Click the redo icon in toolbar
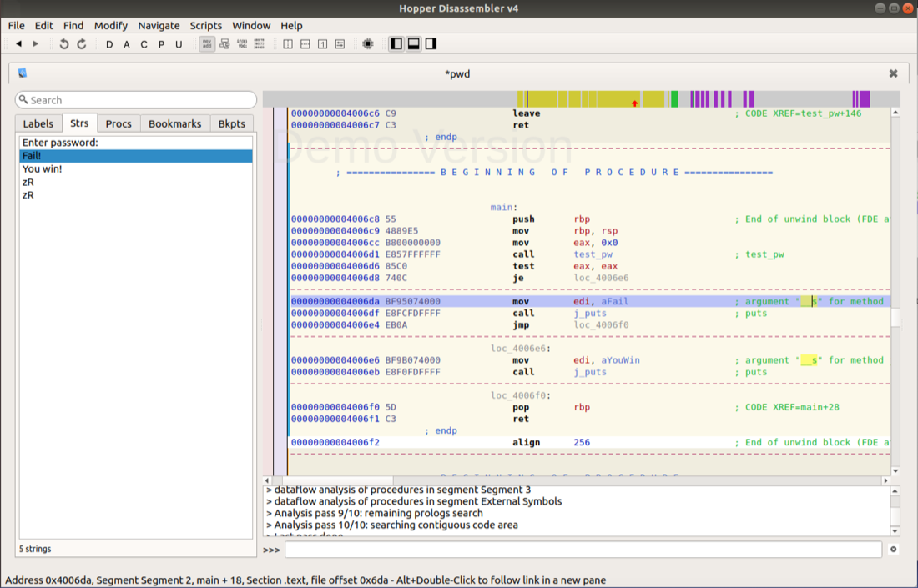 click(x=82, y=44)
